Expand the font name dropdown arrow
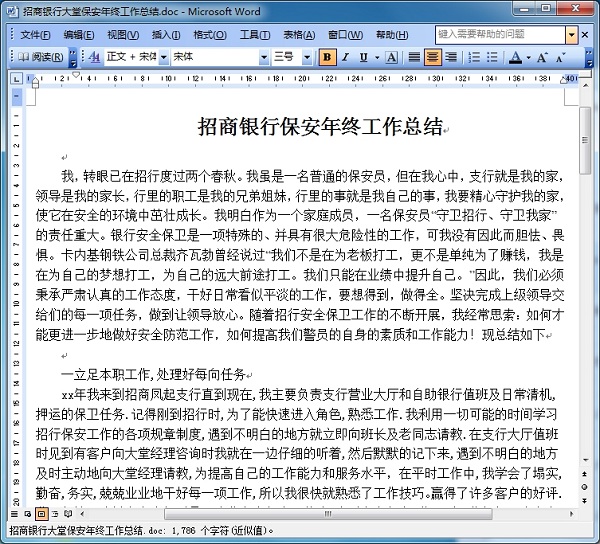 (x=264, y=57)
